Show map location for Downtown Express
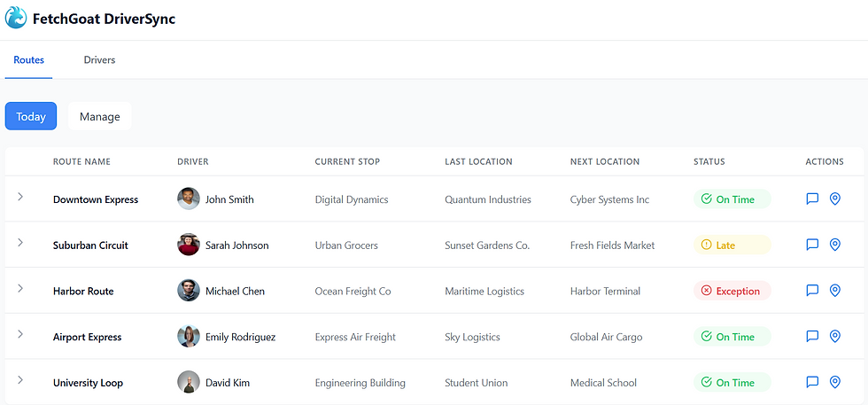 [834, 199]
